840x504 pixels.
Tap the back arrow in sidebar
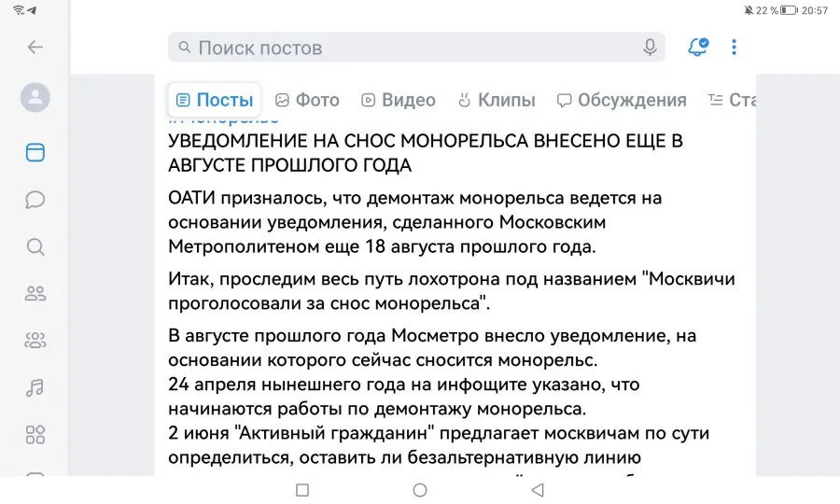(x=35, y=47)
